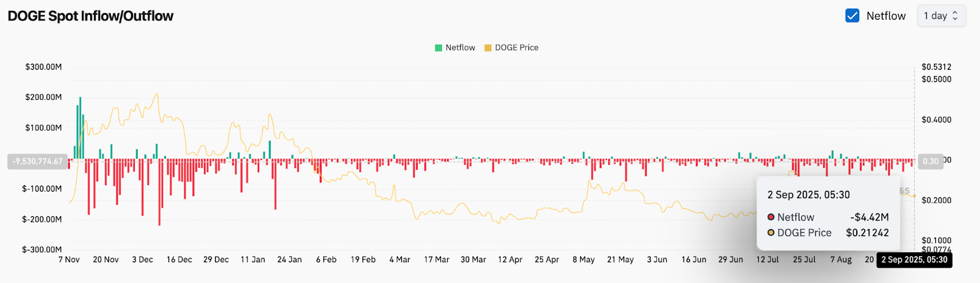The height and width of the screenshot is (283, 980).
Task: Open the "1 day" interval dropdown
Action: [941, 16]
